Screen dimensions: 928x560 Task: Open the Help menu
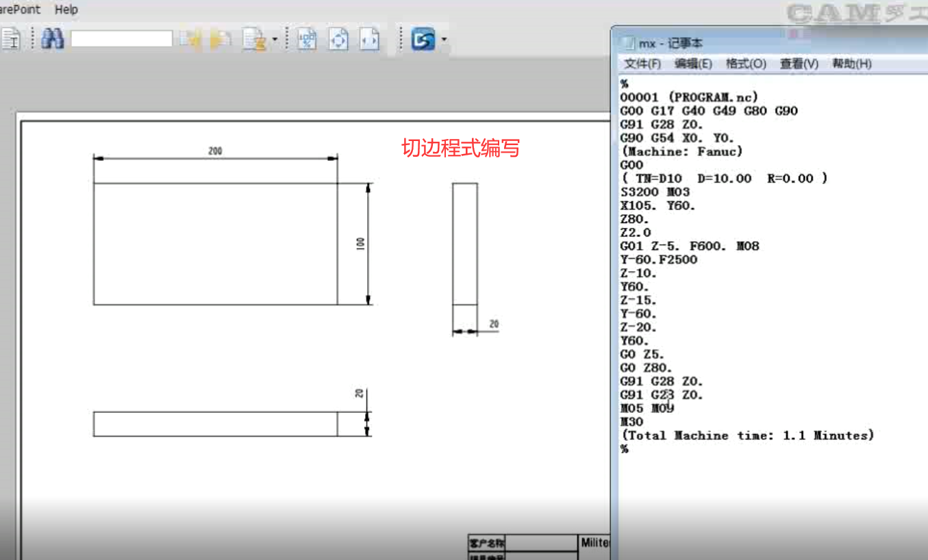[x=66, y=10]
